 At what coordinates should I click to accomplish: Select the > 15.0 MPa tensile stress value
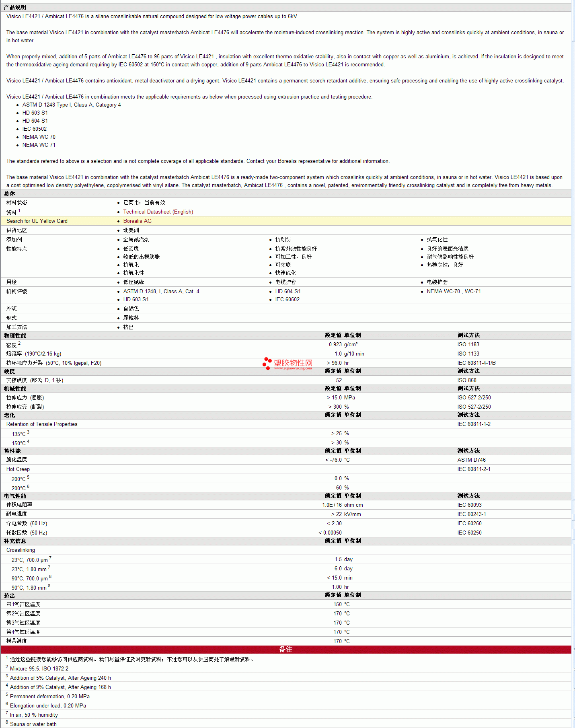click(x=341, y=397)
